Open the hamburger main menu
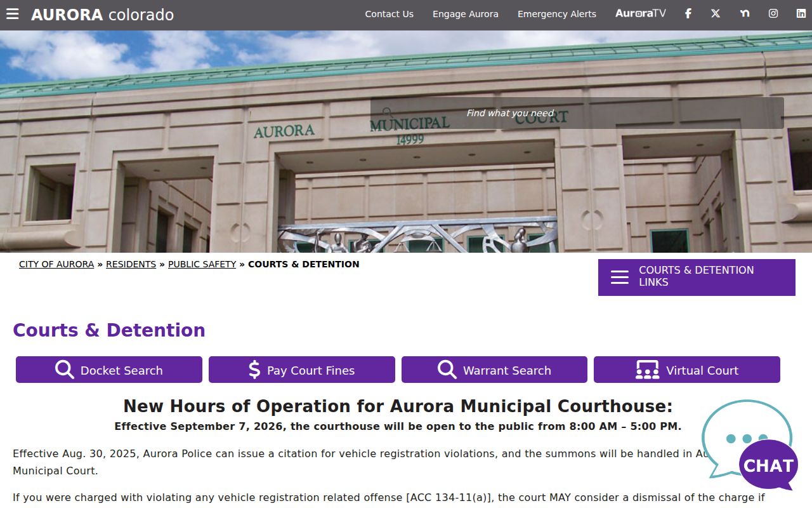The image size is (812, 508). point(13,14)
